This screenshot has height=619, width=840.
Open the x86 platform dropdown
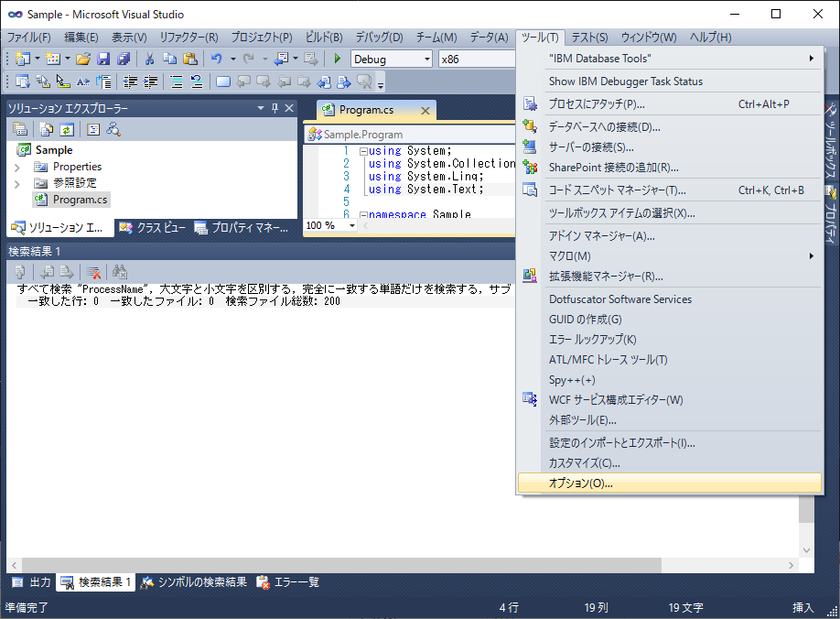476,59
